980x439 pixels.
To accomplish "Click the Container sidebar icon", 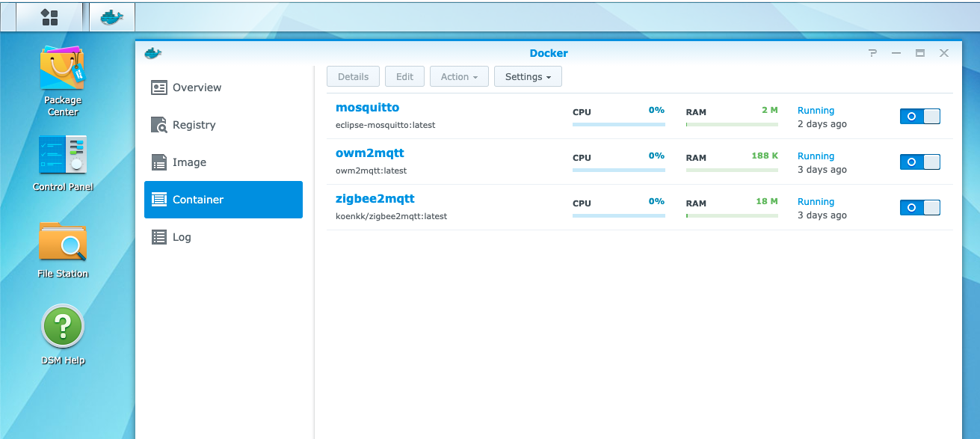I will pyautogui.click(x=158, y=200).
